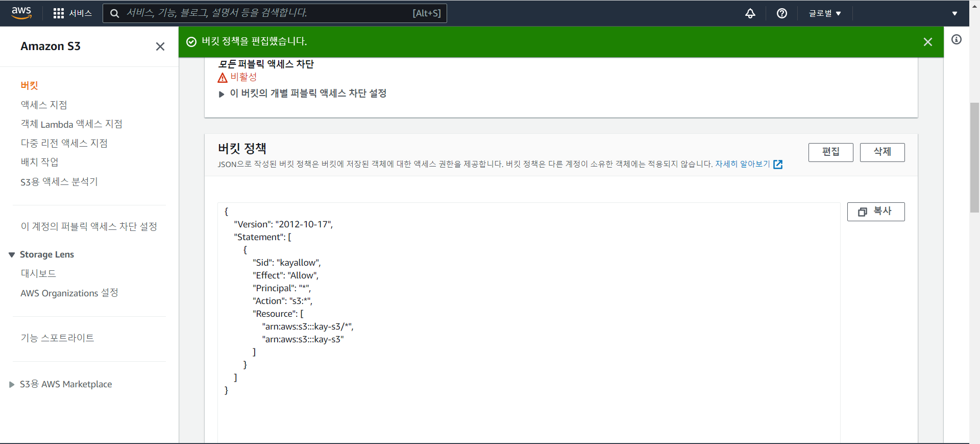Click the AWS logo home icon
The image size is (980, 444).
[x=21, y=13]
